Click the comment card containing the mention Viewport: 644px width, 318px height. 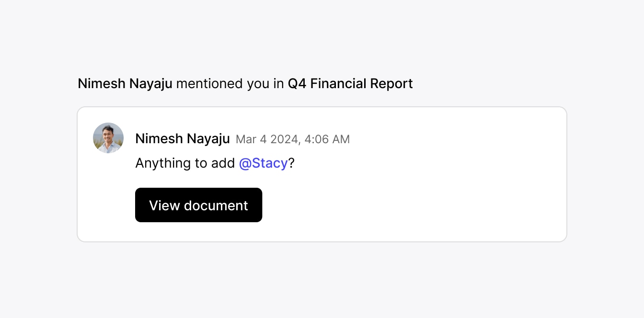point(322,174)
